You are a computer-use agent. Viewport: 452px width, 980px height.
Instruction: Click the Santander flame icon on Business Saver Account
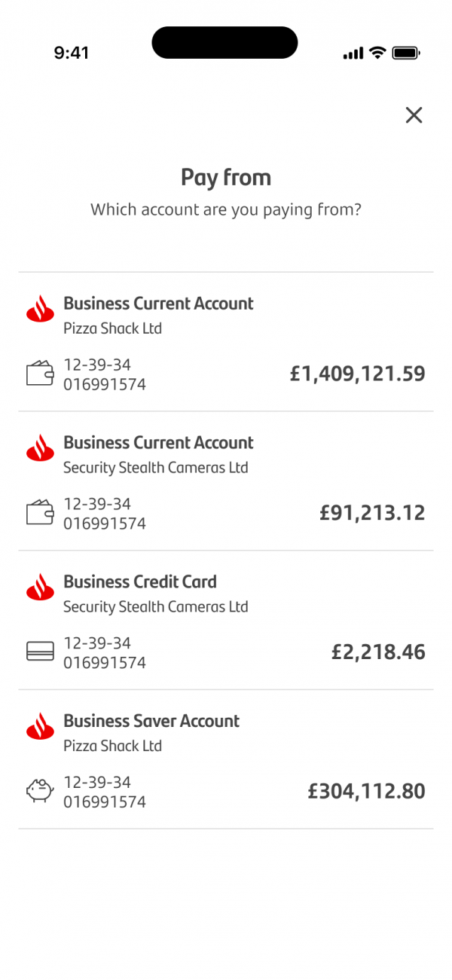(39, 726)
